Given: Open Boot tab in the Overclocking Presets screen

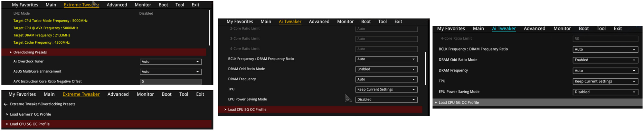Looking at the screenshot, I should 166,94.
